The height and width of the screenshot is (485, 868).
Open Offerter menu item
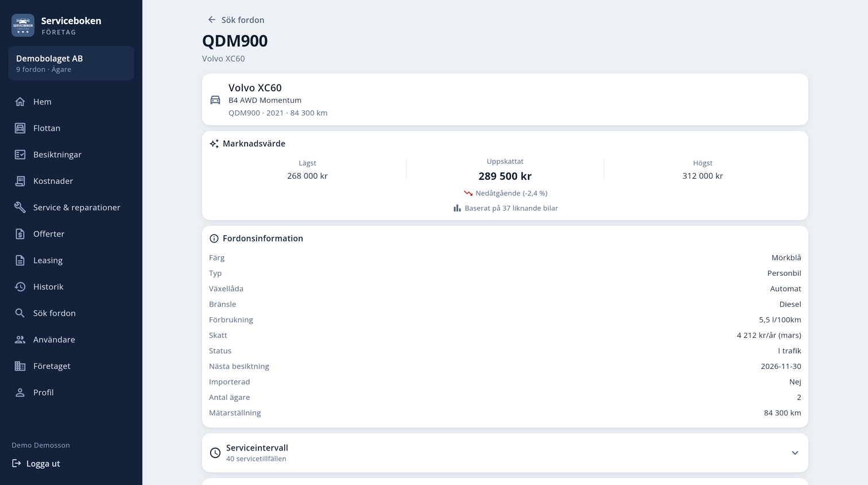pyautogui.click(x=71, y=234)
